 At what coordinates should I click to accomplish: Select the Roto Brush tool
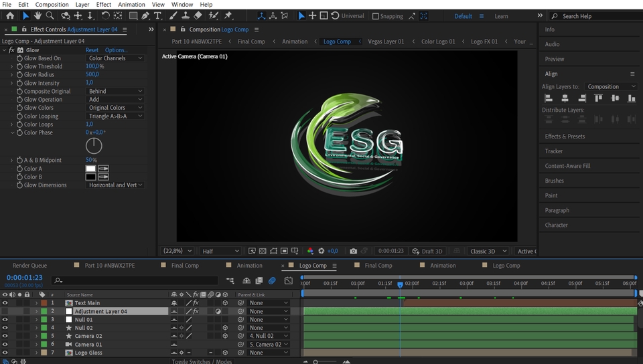tap(213, 15)
